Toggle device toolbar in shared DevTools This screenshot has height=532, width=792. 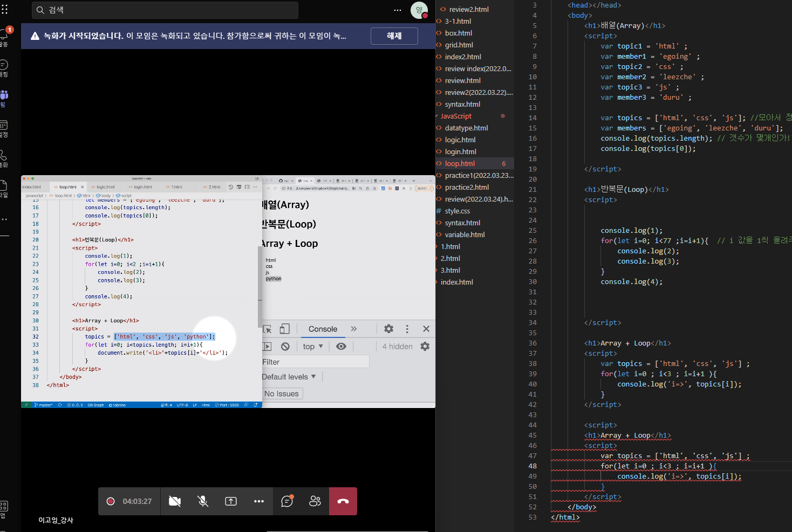point(284,329)
